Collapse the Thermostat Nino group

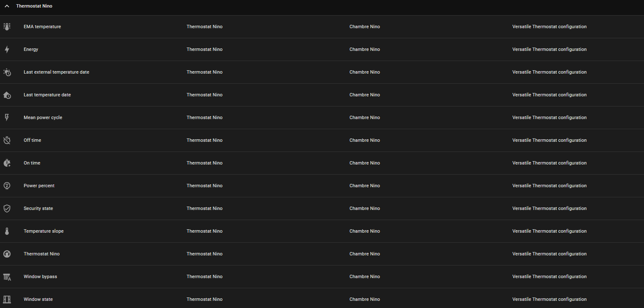7,6
